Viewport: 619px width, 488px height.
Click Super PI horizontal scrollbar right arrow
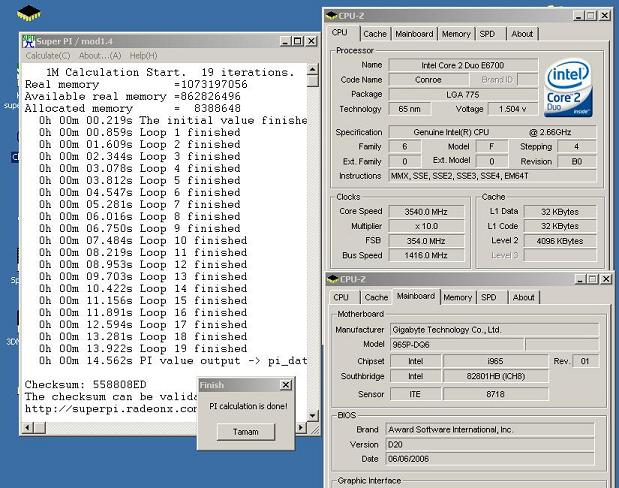pos(301,428)
